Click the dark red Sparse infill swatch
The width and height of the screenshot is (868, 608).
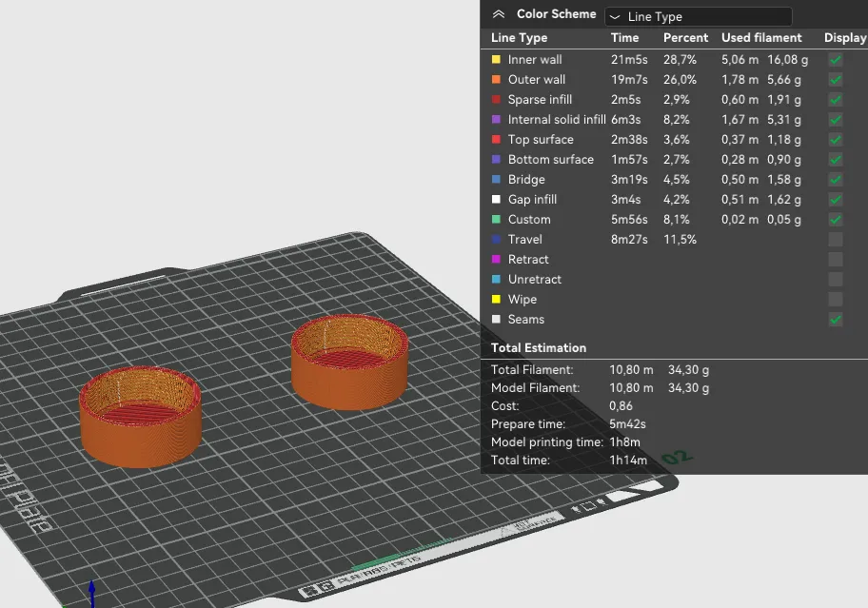click(496, 99)
